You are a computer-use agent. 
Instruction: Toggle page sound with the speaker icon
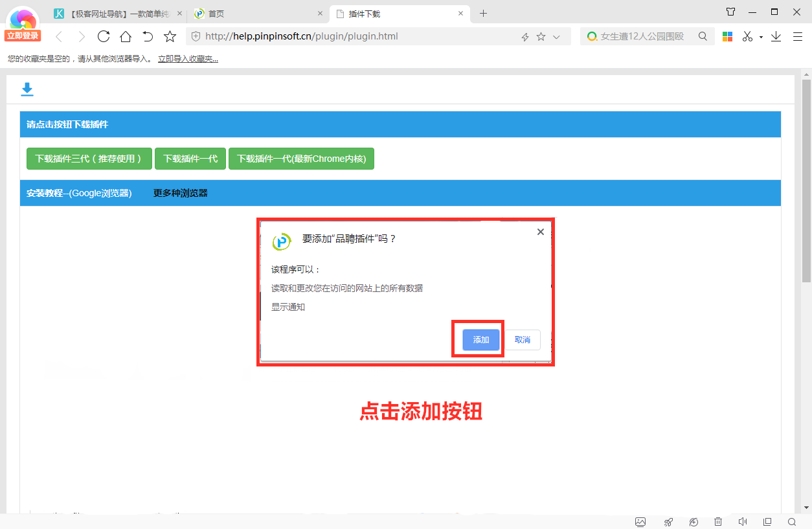pyautogui.click(x=743, y=522)
